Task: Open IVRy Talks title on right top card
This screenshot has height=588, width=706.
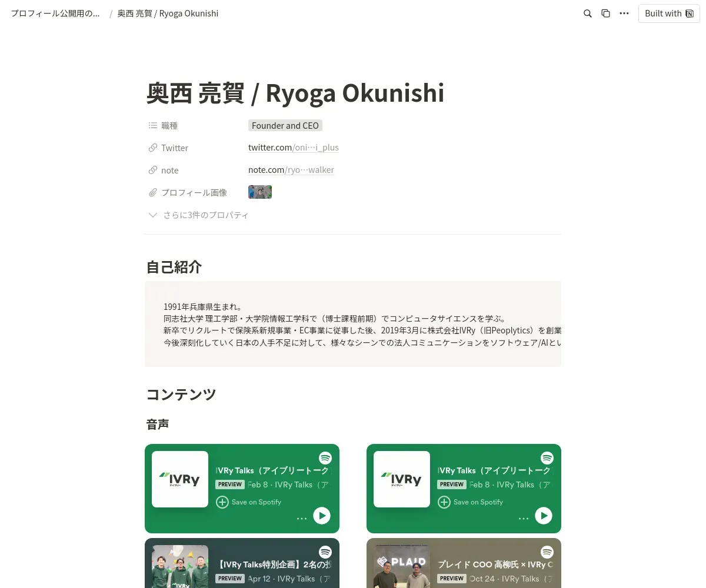Action: point(495,470)
